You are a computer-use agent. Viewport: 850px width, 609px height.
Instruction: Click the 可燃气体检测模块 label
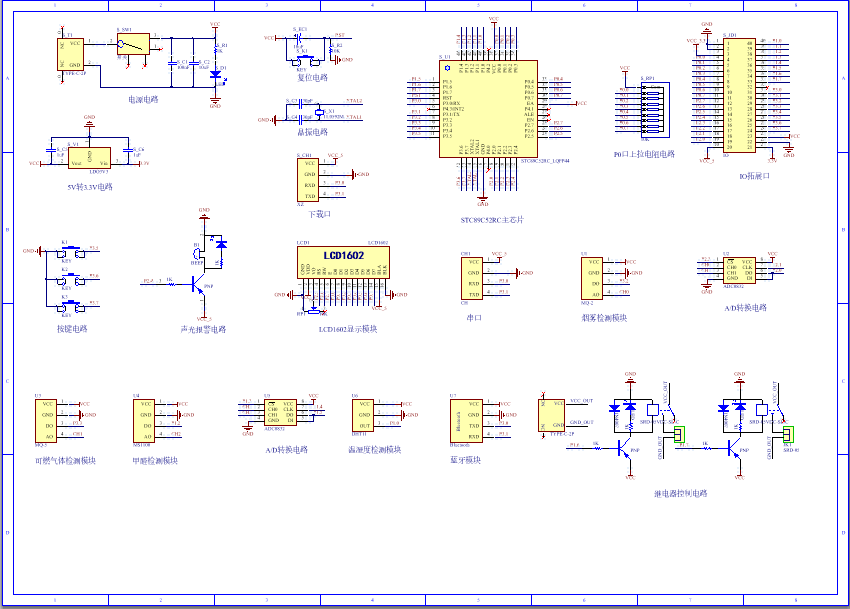tap(66, 461)
